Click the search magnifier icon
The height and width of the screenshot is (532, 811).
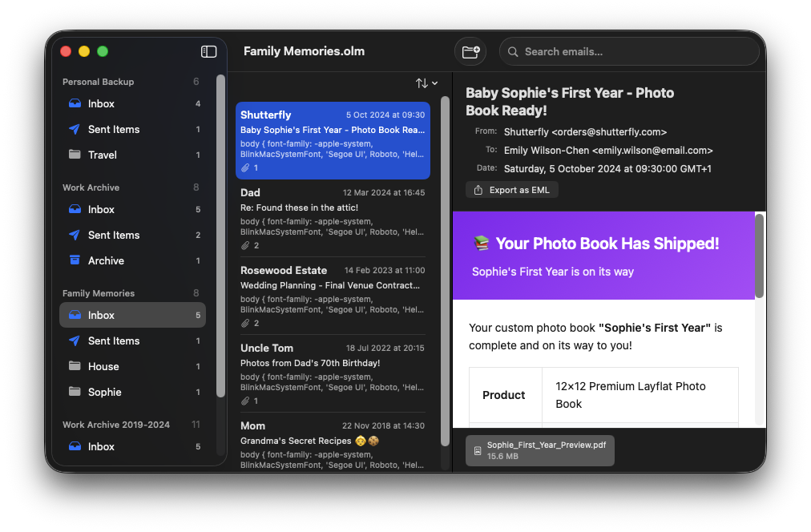[x=513, y=51]
